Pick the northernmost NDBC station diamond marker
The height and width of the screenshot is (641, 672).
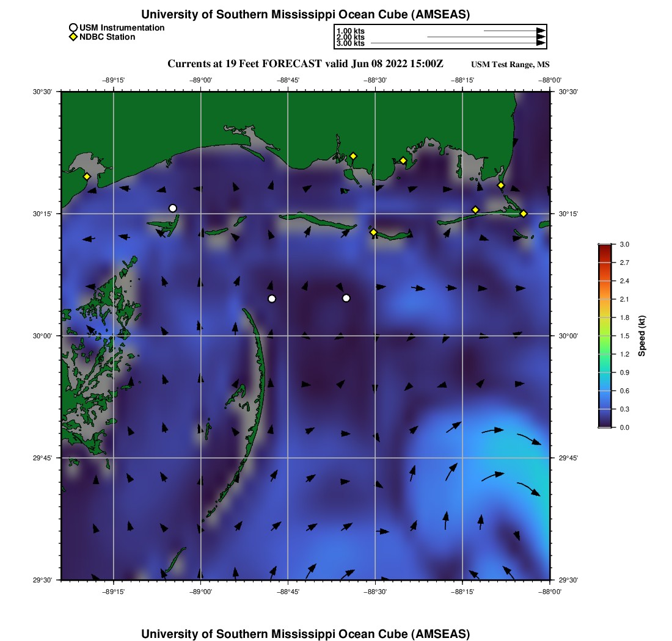tap(353, 156)
